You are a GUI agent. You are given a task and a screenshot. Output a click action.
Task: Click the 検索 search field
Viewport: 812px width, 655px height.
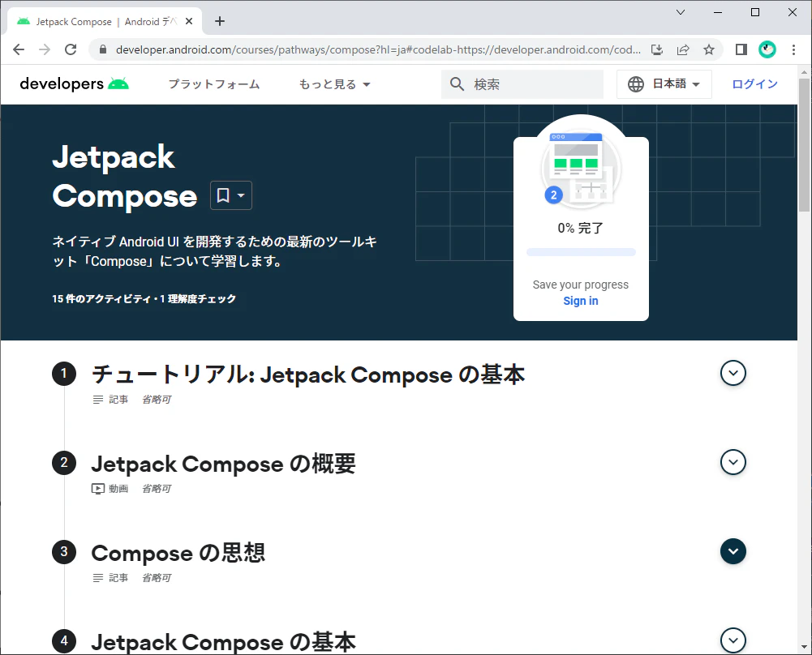522,84
